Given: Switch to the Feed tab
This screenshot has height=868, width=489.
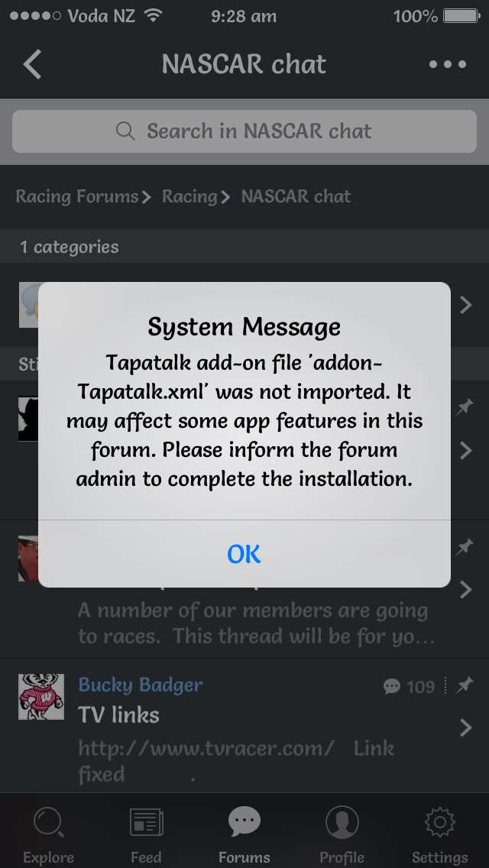Looking at the screenshot, I should pyautogui.click(x=146, y=834).
